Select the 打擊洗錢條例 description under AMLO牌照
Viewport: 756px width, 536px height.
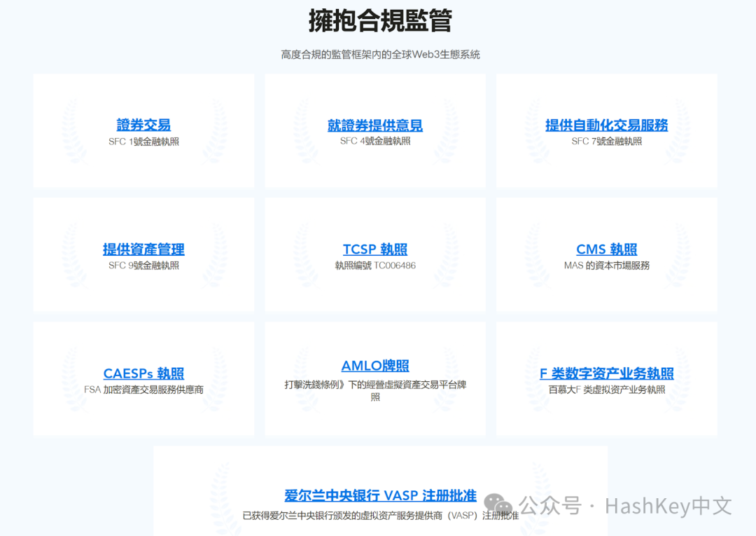pos(375,391)
